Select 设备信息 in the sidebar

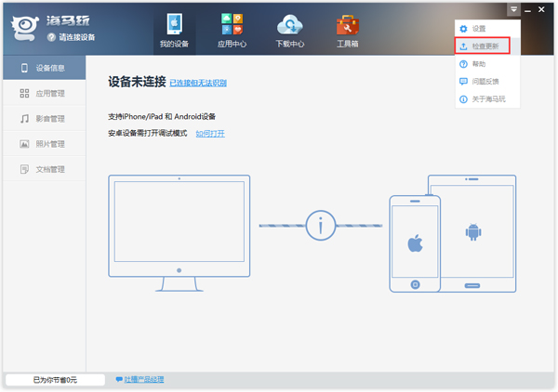[x=44, y=68]
